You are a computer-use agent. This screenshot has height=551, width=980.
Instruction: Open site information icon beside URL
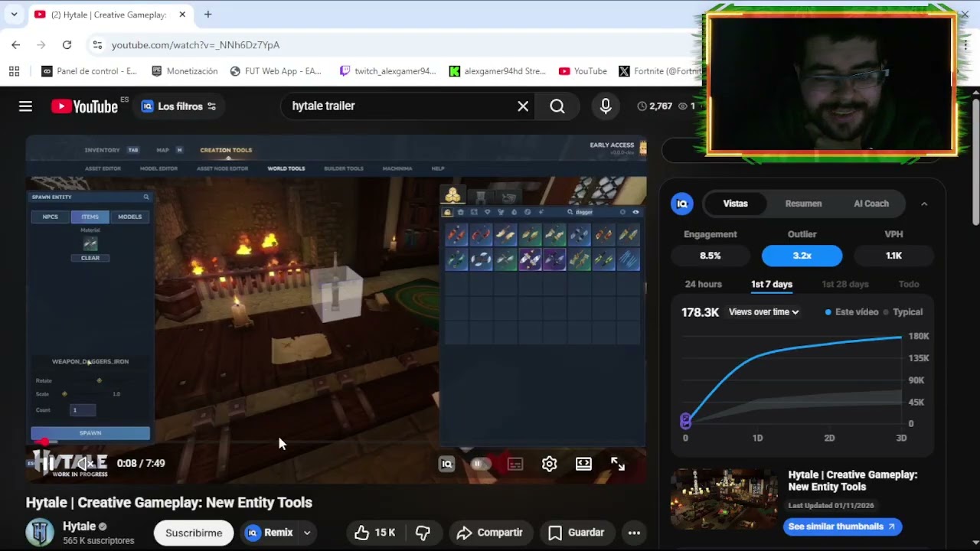(97, 45)
